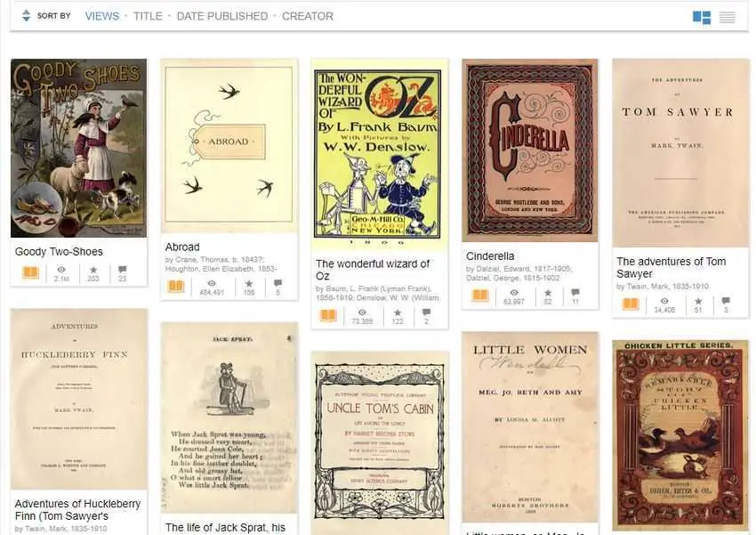Click the favorites star on Cinderella card
Viewport: 756px width, 535px height.
point(548,292)
